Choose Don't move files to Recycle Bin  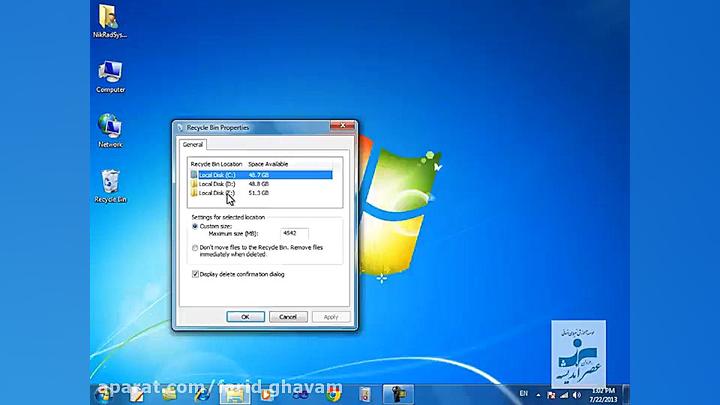pos(195,248)
